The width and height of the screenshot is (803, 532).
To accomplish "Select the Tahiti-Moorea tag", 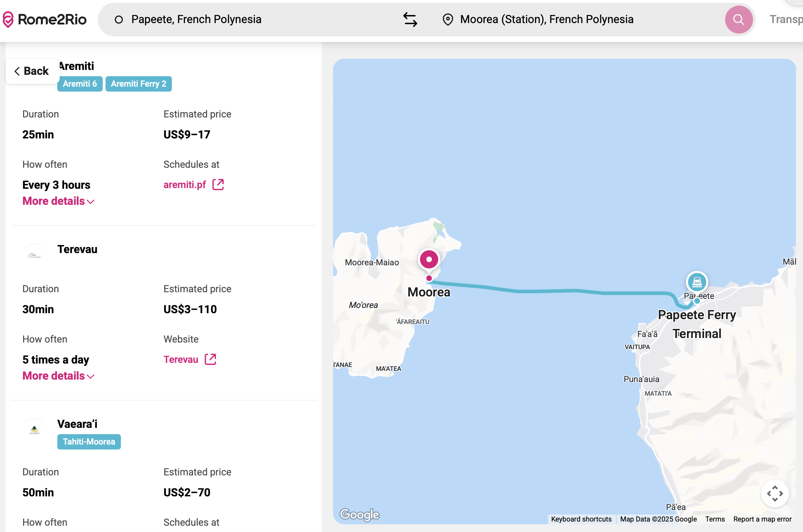I will (89, 442).
